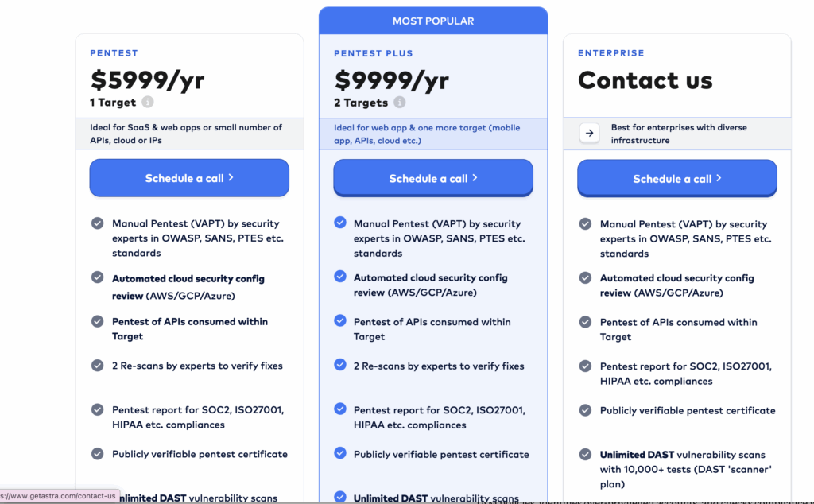Click checkmark beside Enterprise Unlimited DAST scans
Screen dimensions: 814x504
point(586,455)
